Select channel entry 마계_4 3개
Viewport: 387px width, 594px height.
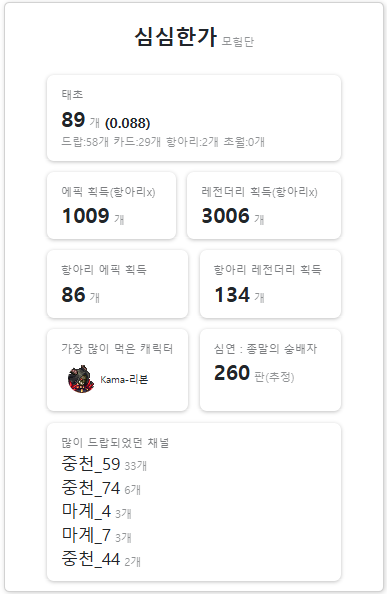[97, 512]
